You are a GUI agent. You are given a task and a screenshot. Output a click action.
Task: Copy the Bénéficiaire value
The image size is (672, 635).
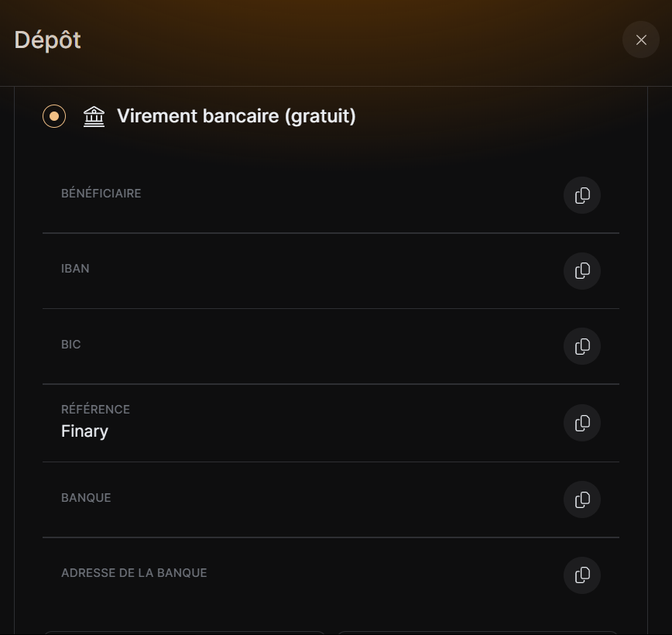click(582, 195)
